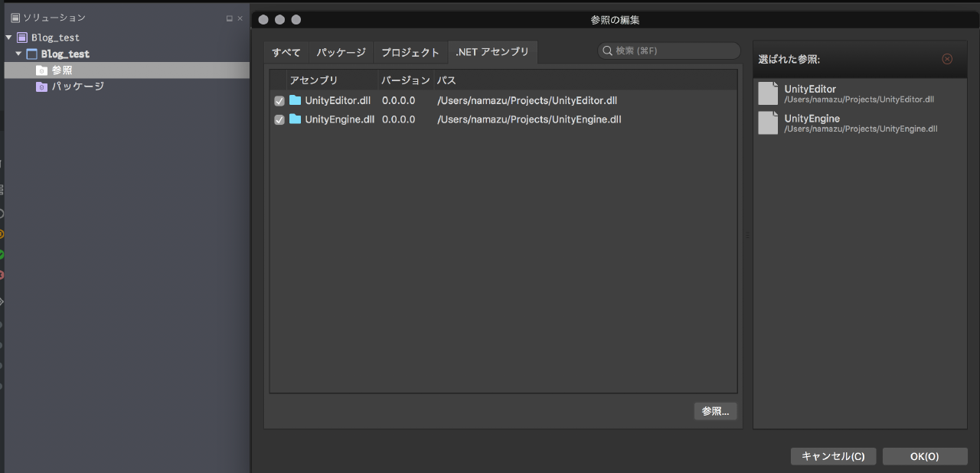Click the キャンセル(C) button
980x473 pixels.
833,456
